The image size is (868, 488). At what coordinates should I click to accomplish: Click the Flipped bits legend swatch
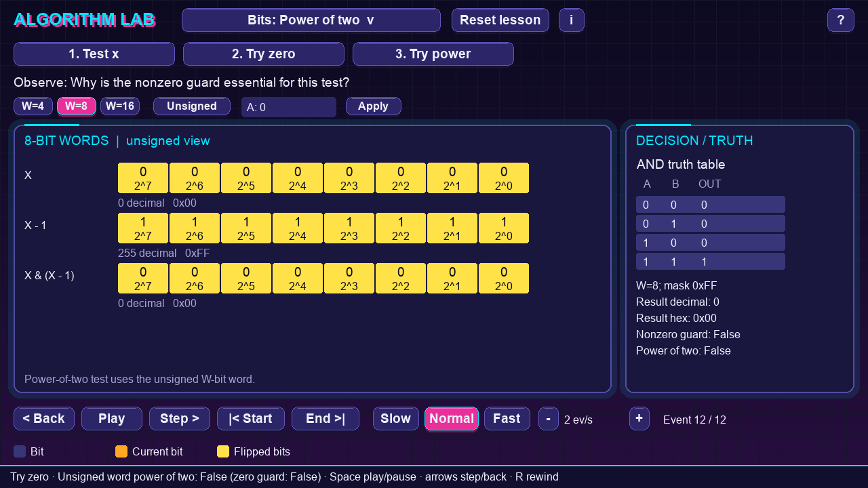(x=223, y=451)
